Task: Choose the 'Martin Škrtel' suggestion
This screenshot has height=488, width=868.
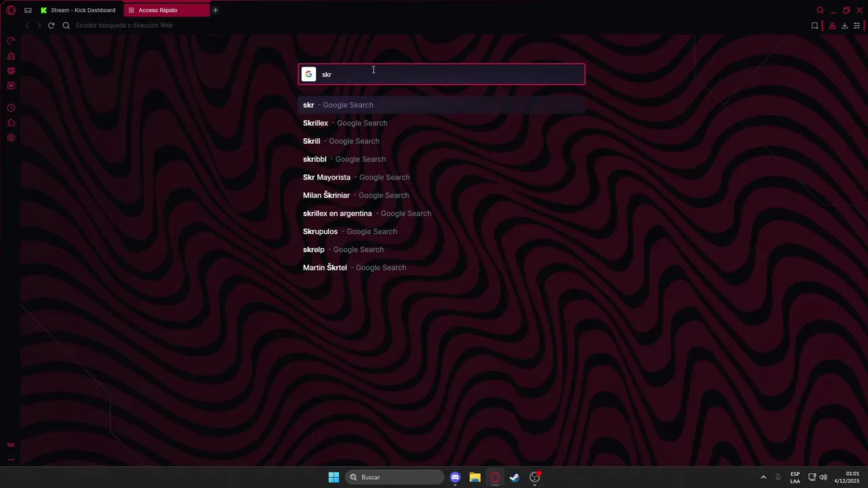Action: coord(441,268)
